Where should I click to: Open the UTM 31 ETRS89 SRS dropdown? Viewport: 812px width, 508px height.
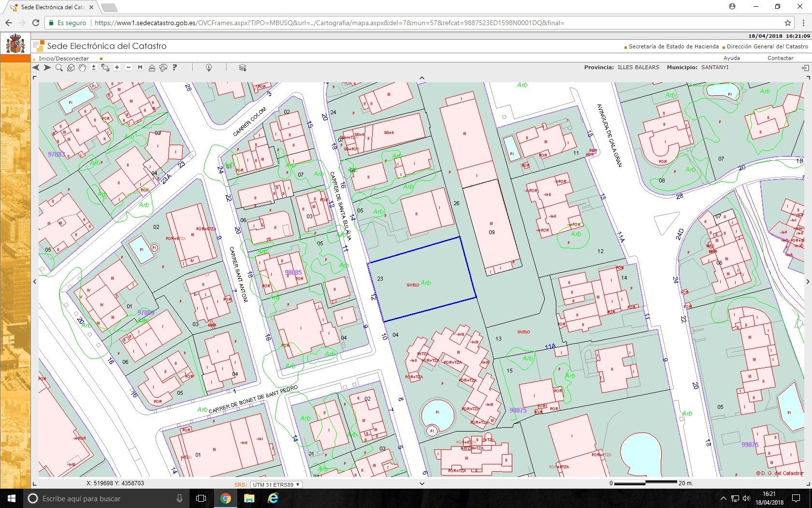[276, 484]
